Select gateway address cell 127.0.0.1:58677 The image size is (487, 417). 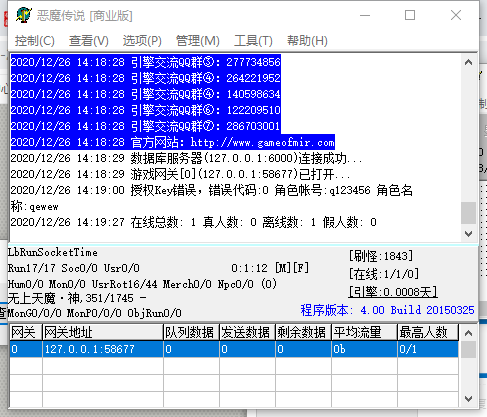point(103,349)
